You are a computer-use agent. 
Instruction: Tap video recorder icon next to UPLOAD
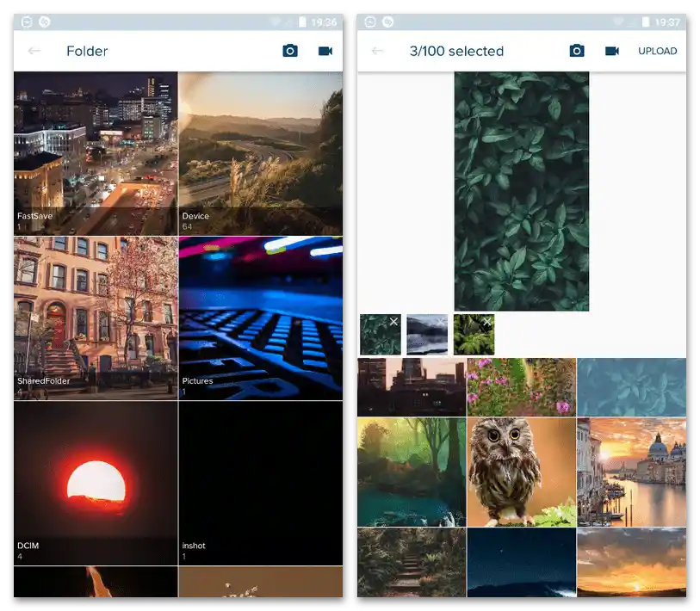(612, 51)
